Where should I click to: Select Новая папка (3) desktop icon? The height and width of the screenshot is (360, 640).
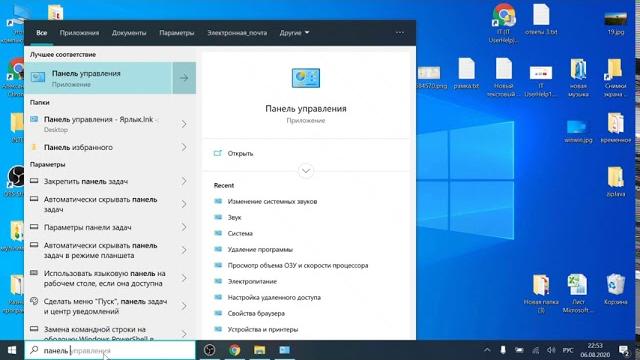coord(541,293)
